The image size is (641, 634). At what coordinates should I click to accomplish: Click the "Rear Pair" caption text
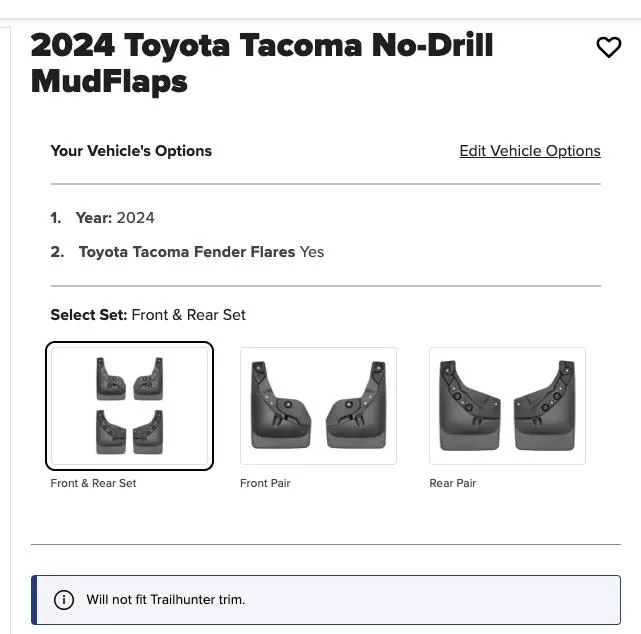click(453, 483)
